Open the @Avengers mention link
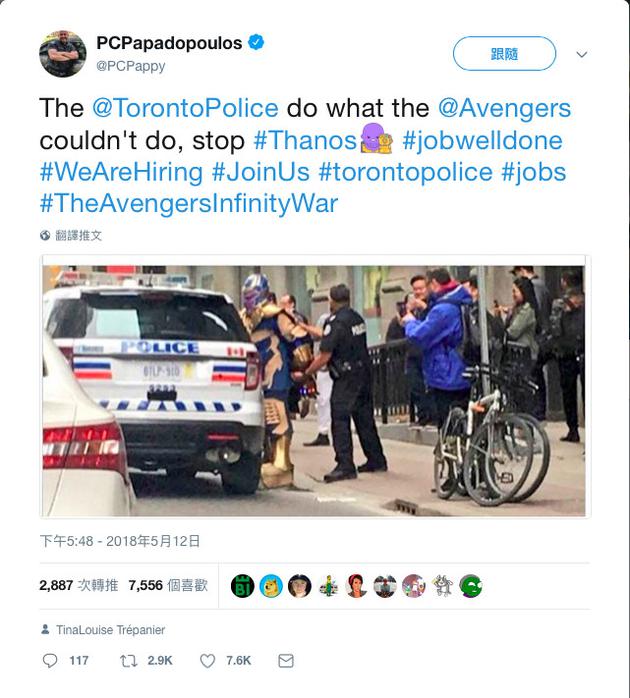Image resolution: width=630 pixels, height=698 pixels. [x=503, y=108]
